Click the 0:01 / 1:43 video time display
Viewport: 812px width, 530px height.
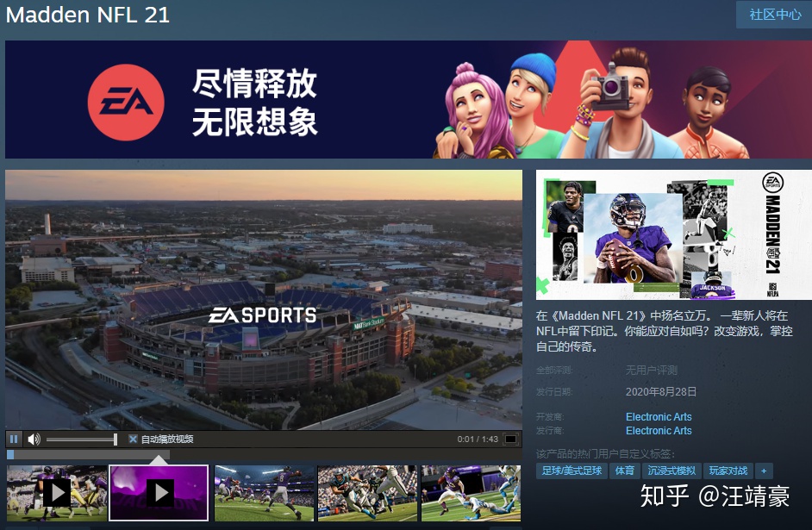pos(478,439)
